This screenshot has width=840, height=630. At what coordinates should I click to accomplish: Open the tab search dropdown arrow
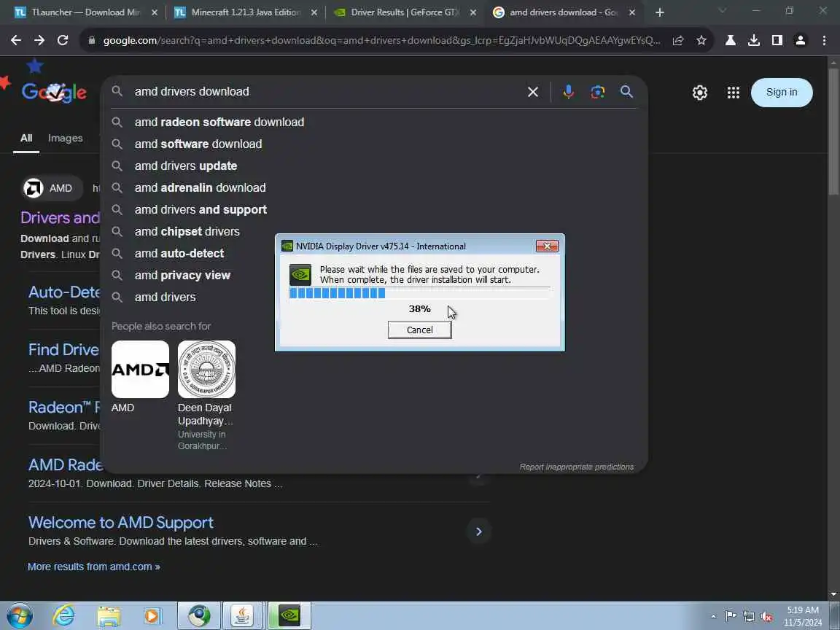coord(722,11)
